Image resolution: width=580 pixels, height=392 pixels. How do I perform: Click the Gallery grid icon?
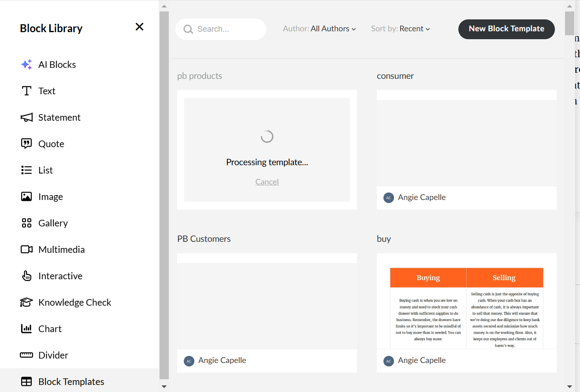click(26, 223)
